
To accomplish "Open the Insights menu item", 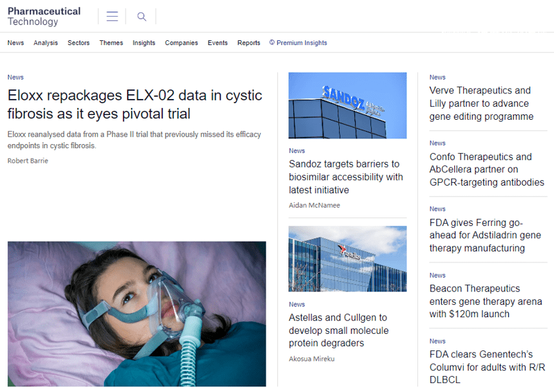I will click(x=144, y=43).
